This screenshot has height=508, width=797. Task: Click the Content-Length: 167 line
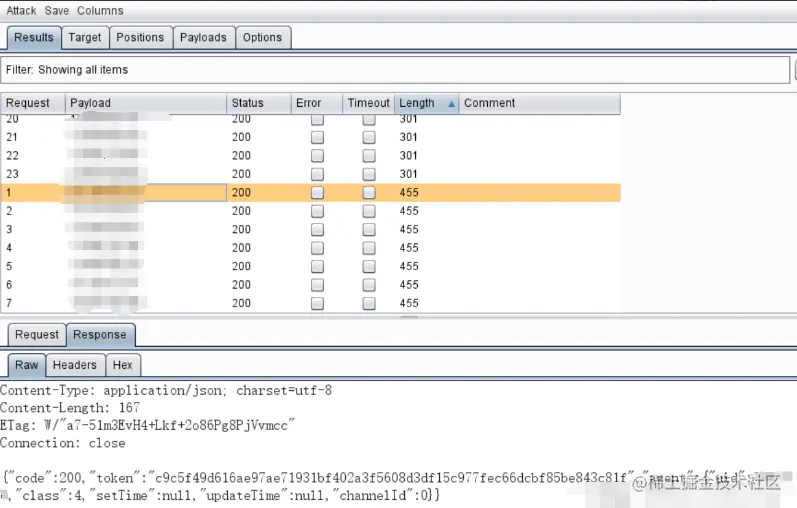coord(70,408)
